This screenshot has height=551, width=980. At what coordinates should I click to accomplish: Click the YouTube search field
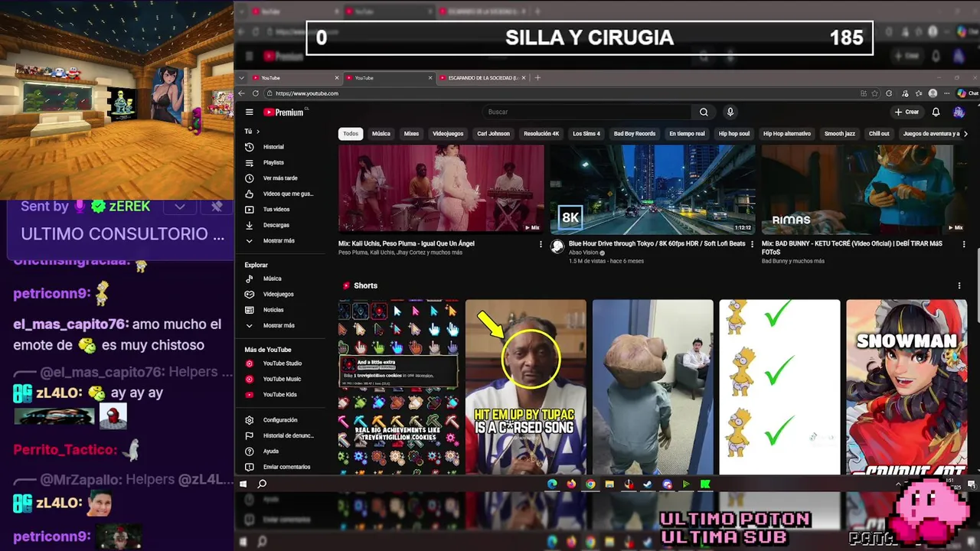(x=588, y=112)
